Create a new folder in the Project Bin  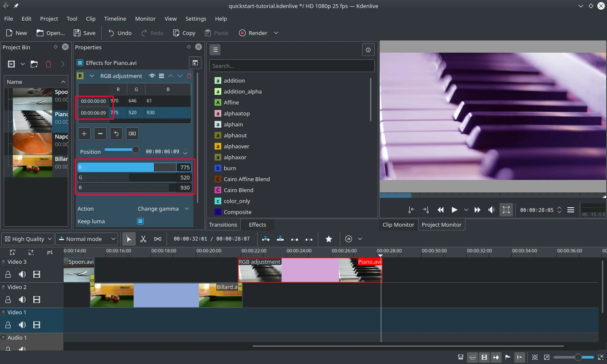(34, 64)
